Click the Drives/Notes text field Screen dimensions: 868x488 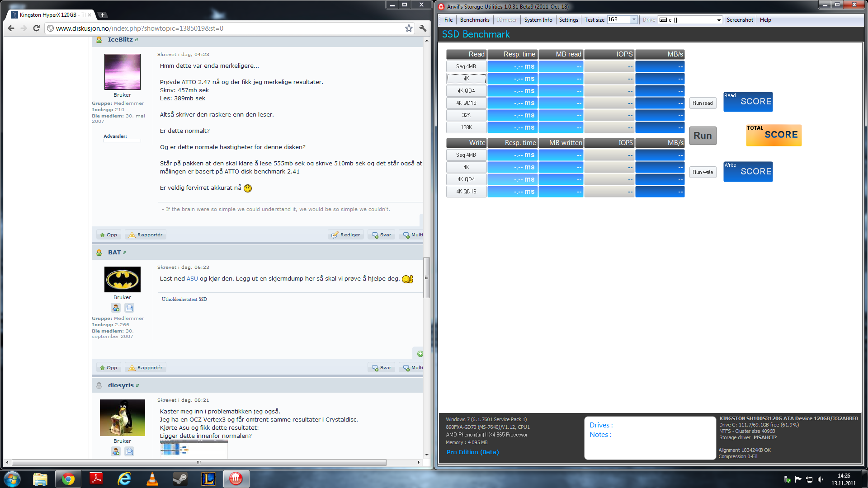(x=650, y=438)
